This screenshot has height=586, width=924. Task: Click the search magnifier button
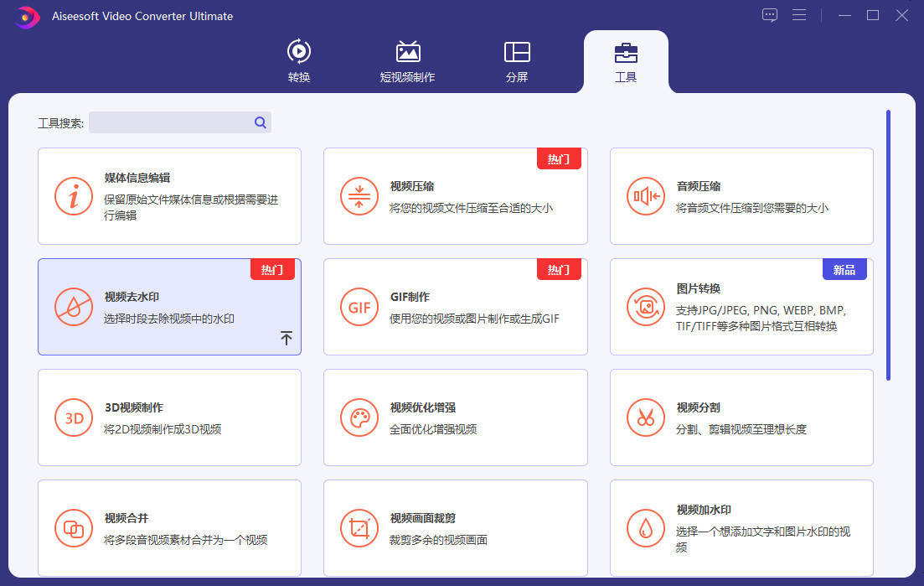click(x=260, y=122)
